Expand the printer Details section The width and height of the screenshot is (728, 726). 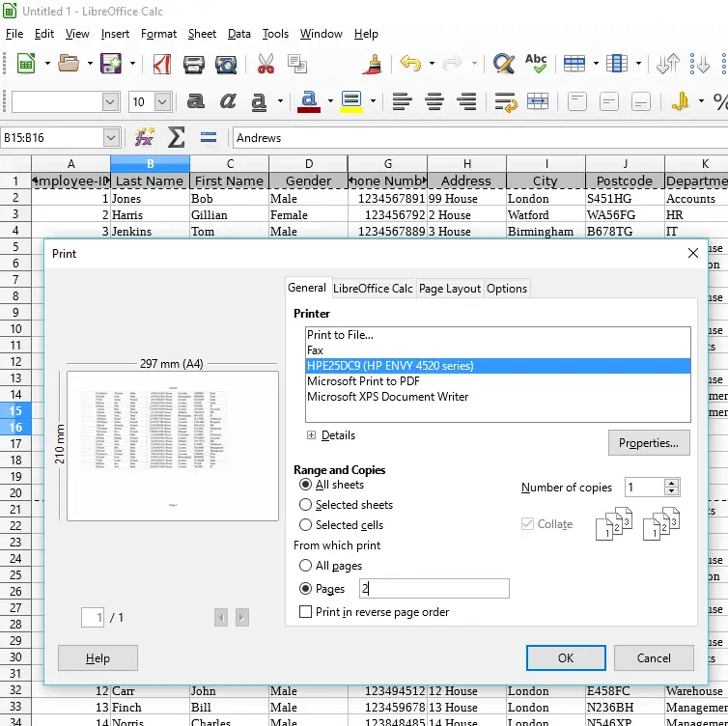pyautogui.click(x=311, y=435)
